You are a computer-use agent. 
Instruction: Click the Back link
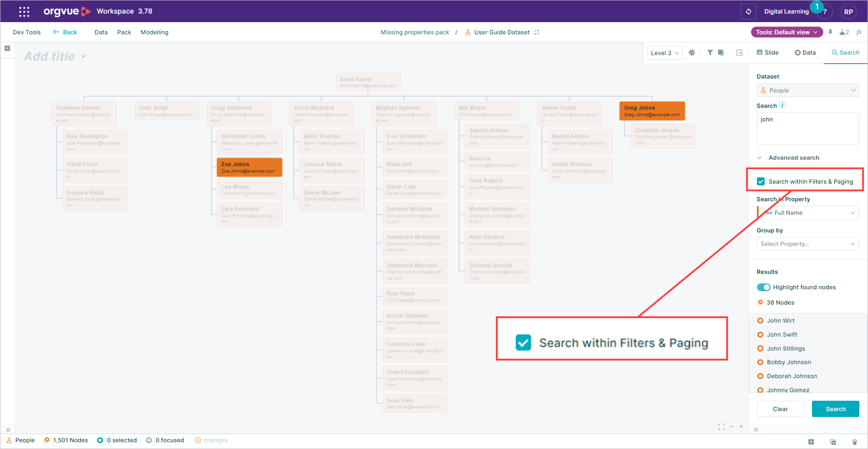pyautogui.click(x=65, y=32)
